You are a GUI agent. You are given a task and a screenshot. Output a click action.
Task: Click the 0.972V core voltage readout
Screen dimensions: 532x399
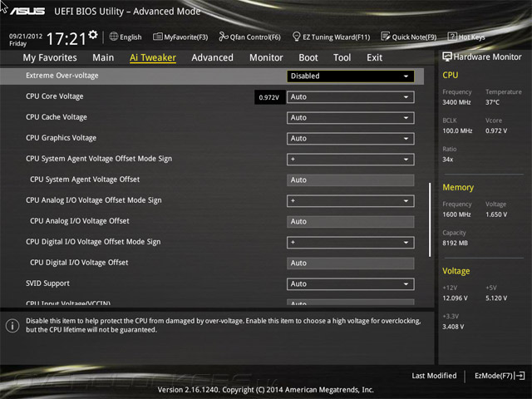(269, 97)
